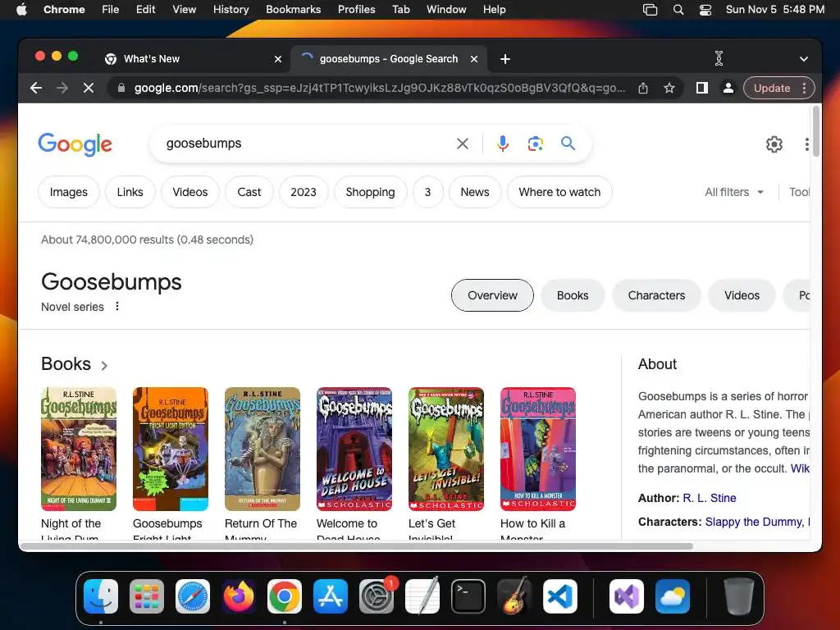
Task: Click the share page icon in the address bar
Action: [643, 88]
